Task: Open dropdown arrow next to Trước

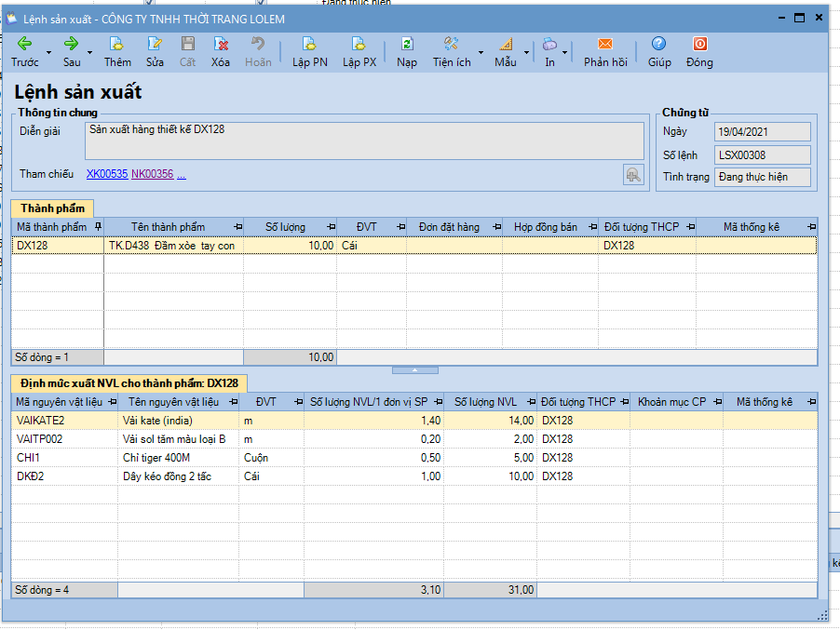Action: click(48, 52)
